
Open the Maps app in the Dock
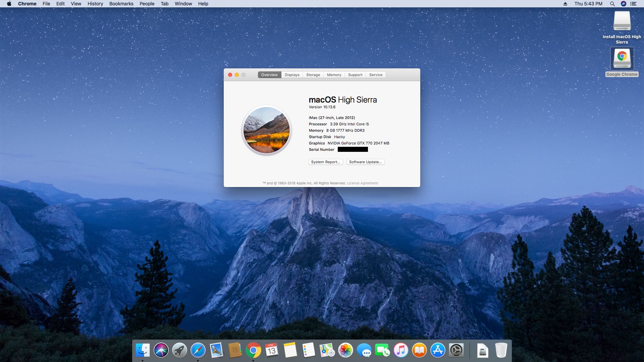pyautogui.click(x=327, y=350)
